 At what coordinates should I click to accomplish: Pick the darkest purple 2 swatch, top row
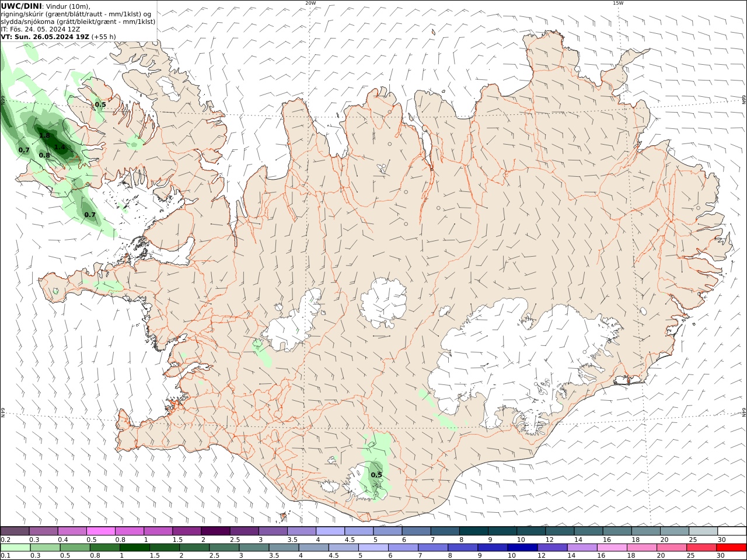(x=215, y=531)
